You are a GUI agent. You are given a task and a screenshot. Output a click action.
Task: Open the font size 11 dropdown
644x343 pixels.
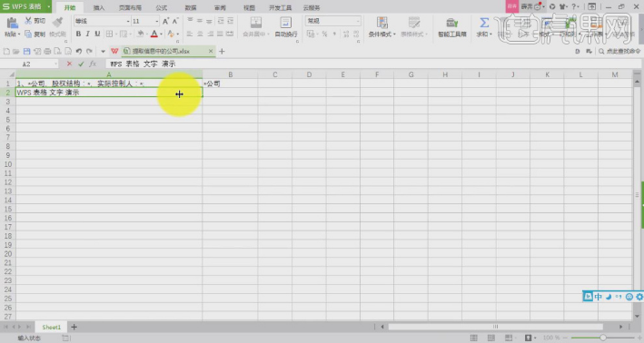156,21
